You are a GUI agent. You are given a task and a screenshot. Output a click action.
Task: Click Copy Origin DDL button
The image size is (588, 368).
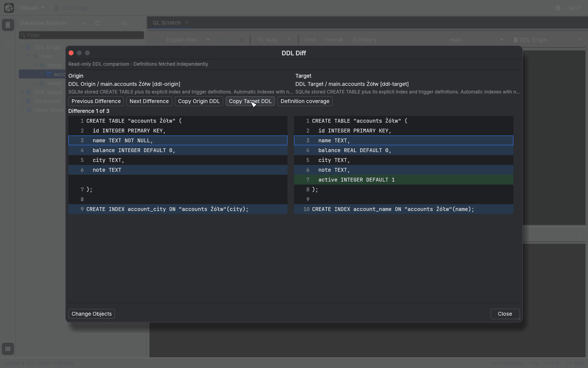tap(199, 101)
